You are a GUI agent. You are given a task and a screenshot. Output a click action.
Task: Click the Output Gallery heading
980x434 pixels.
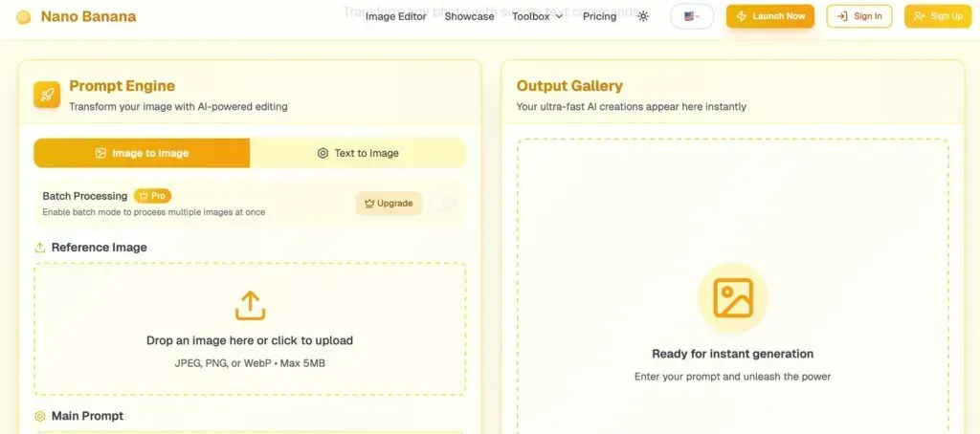click(x=569, y=86)
